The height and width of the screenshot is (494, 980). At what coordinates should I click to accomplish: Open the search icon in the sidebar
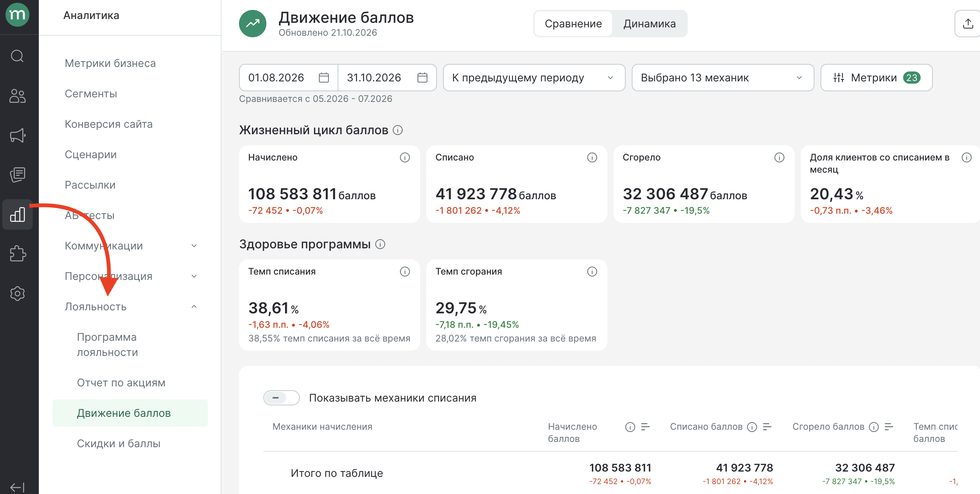pyautogui.click(x=17, y=56)
